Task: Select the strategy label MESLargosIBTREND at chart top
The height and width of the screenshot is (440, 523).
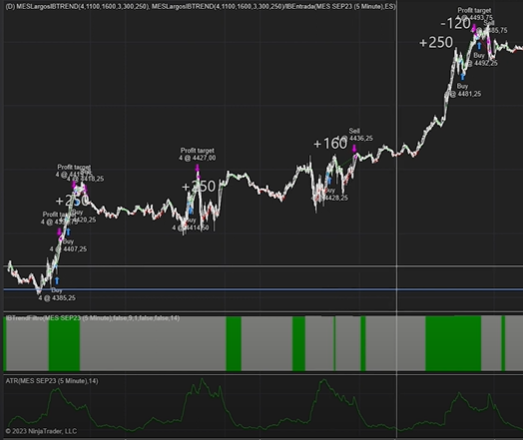Action: pos(200,6)
